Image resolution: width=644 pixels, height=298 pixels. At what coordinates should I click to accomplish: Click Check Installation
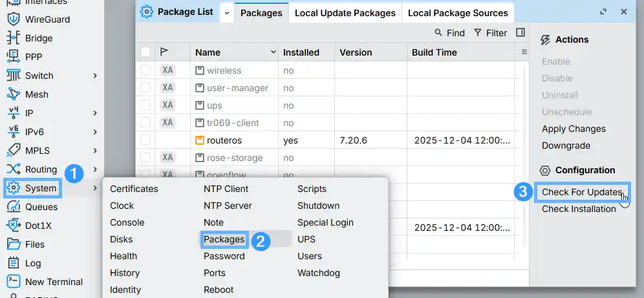[x=579, y=209]
